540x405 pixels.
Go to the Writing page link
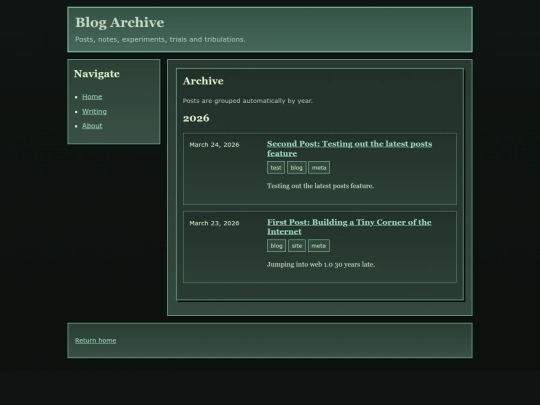point(94,112)
